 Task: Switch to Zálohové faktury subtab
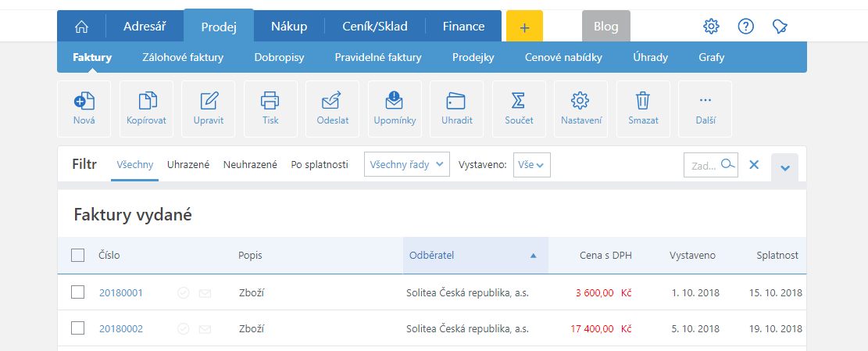coord(184,57)
